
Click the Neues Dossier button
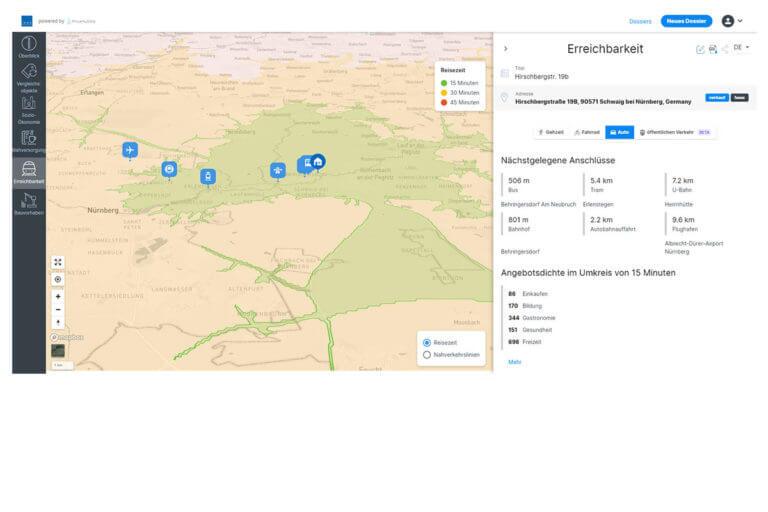coord(686,20)
